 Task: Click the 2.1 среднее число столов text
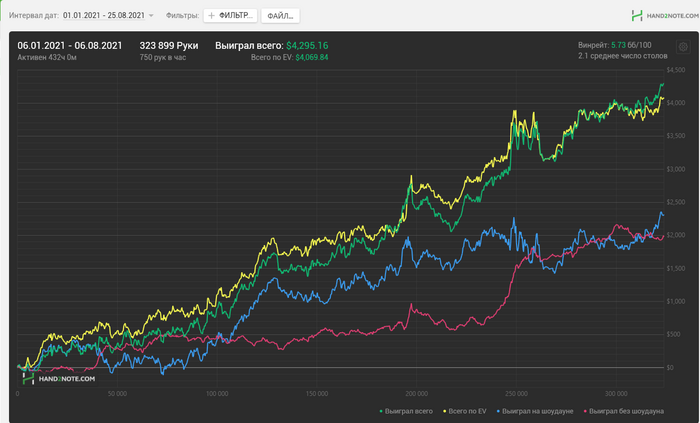(x=623, y=56)
